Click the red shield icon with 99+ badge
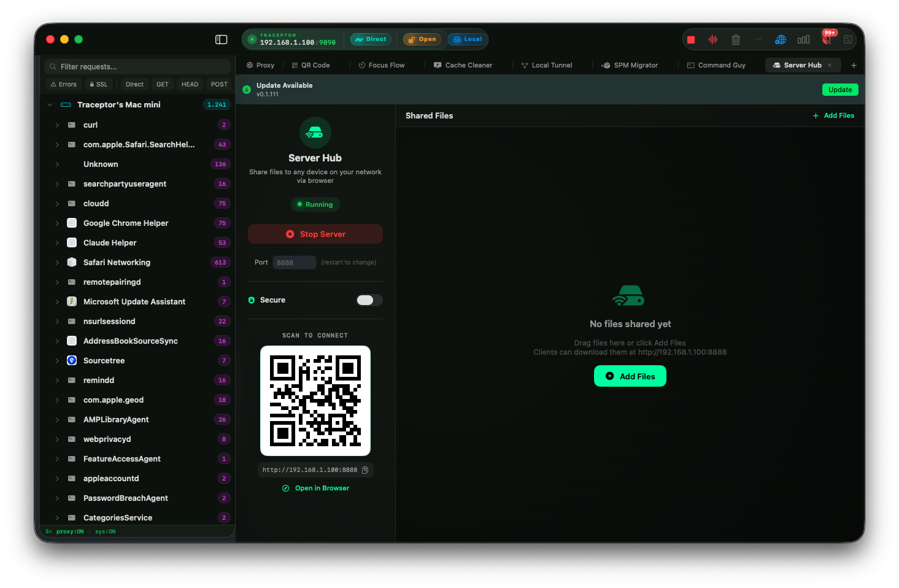The height and width of the screenshot is (588, 899). 827,40
